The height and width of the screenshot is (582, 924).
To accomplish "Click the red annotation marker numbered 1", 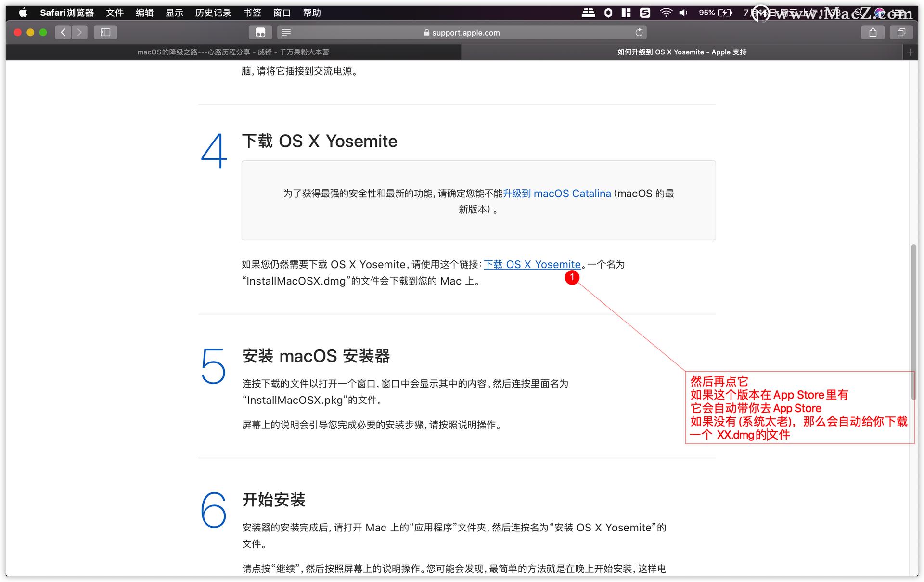I will [572, 278].
